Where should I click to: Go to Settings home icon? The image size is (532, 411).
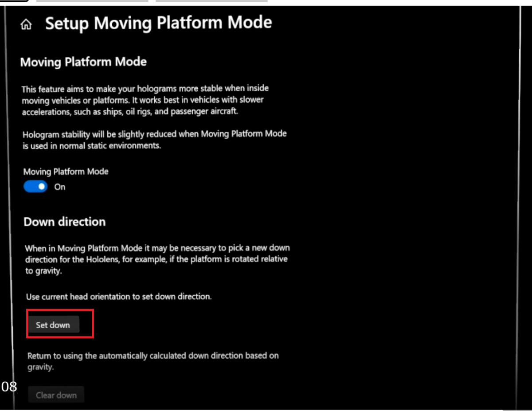point(26,25)
